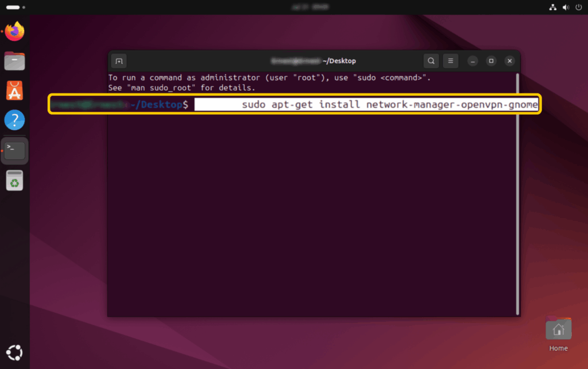Open the clock calendar in top bar
This screenshot has height=369, width=588.
(293, 7)
